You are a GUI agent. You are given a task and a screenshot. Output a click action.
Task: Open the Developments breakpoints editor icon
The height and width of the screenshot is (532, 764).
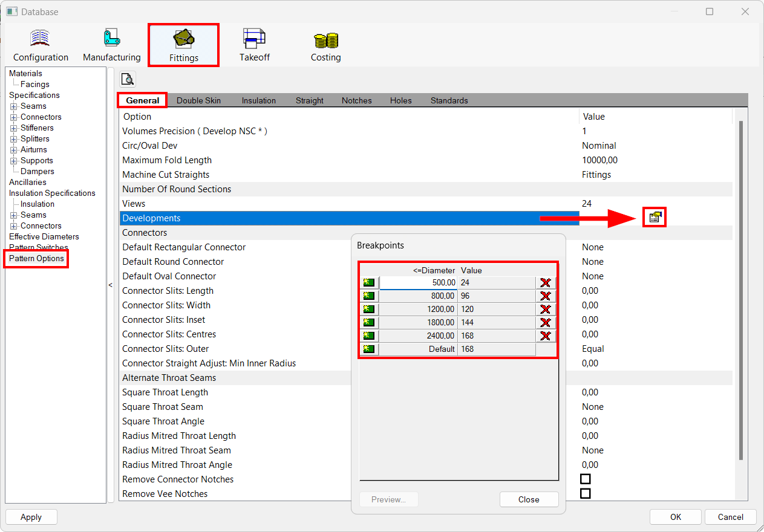pyautogui.click(x=654, y=216)
